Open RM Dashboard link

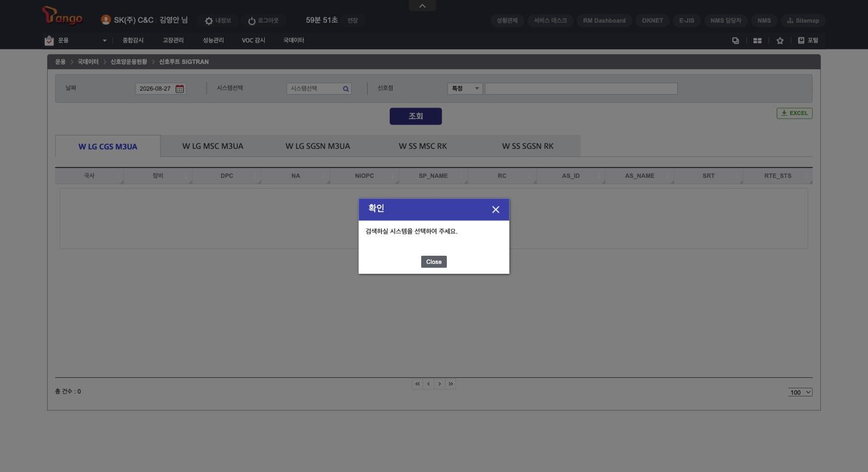604,20
